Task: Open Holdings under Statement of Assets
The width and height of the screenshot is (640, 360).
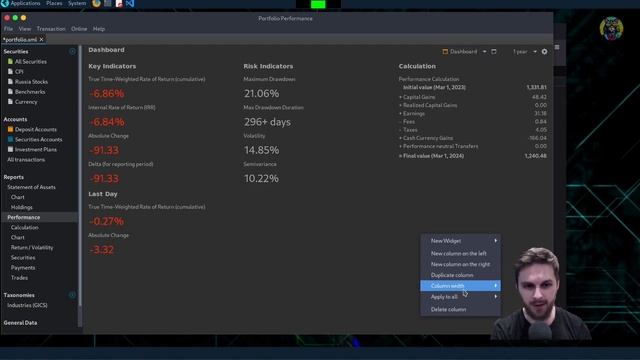Action: click(21, 207)
